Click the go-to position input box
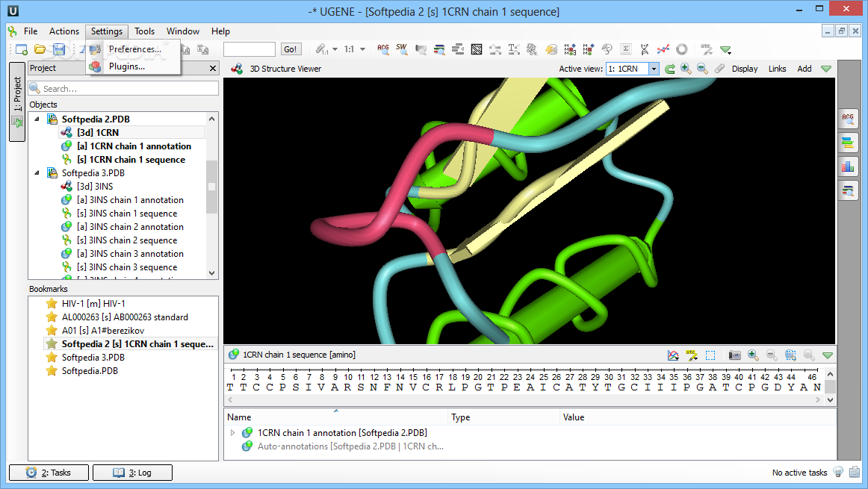The height and width of the screenshot is (489, 868). pyautogui.click(x=249, y=49)
